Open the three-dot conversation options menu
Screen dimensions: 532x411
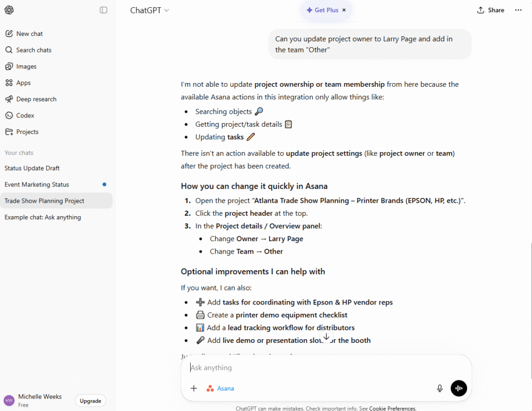[518, 10]
